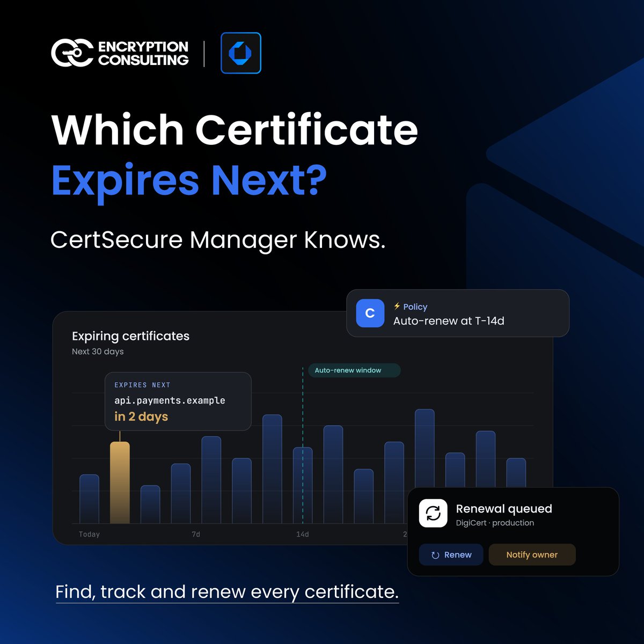The image size is (644, 644).
Task: Click the rightmost bar in the chart
Action: coord(516,473)
